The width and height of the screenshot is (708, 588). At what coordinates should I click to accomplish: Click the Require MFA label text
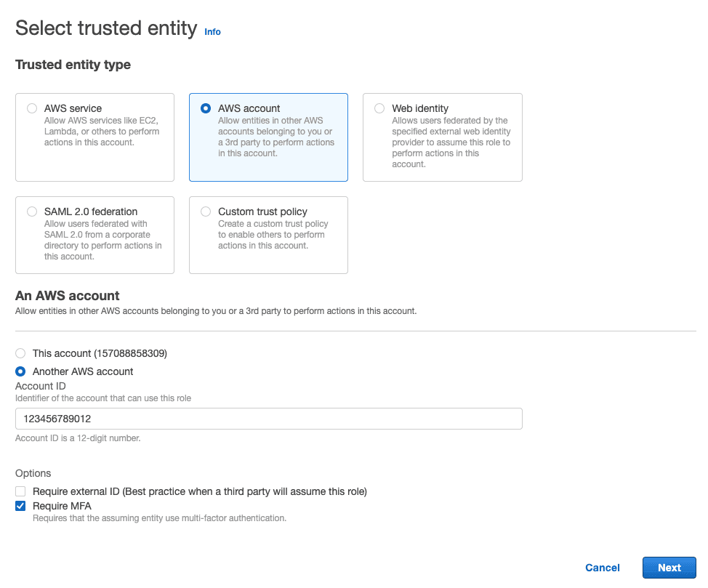point(62,506)
